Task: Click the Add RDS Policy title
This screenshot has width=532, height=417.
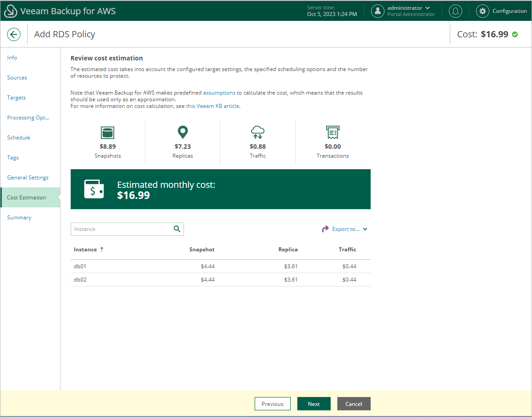Action: click(x=64, y=34)
